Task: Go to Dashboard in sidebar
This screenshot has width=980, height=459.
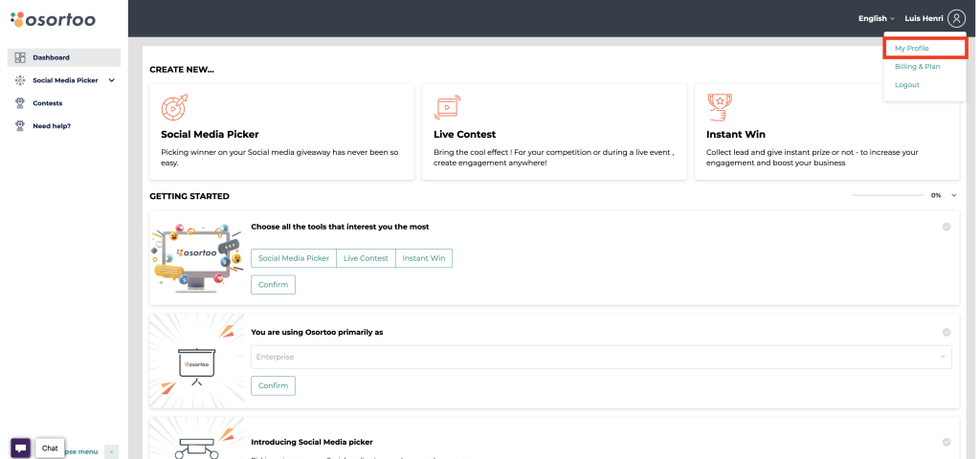Action: (64, 57)
